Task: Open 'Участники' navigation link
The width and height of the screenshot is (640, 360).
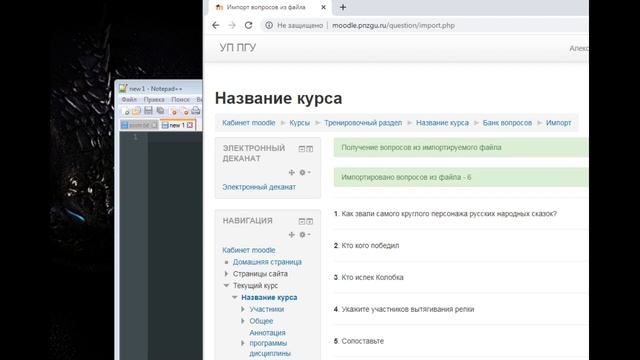Action: click(x=267, y=309)
